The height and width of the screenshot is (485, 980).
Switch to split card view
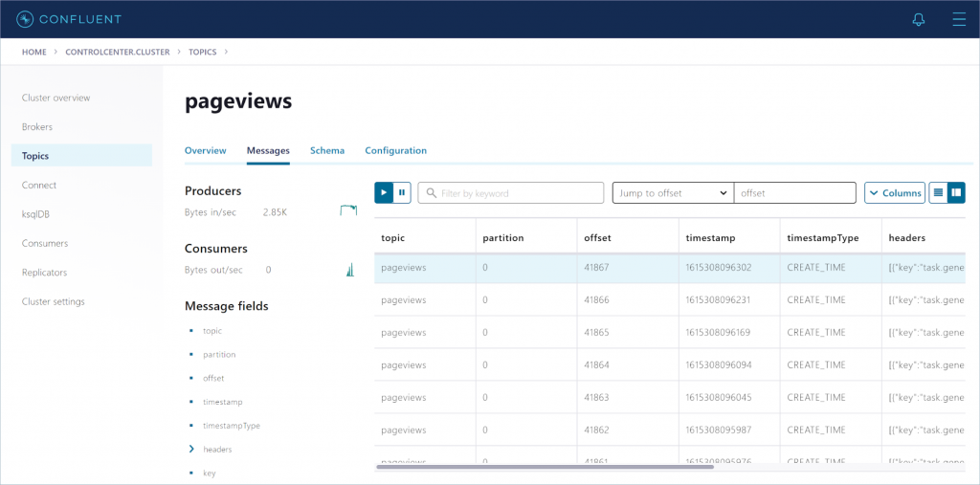click(956, 192)
